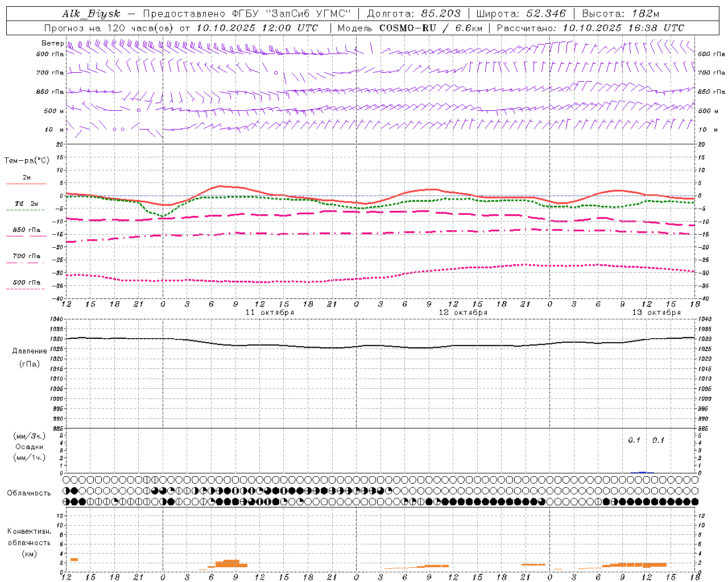728x582 pixels.
Task: Click the '(мм/1ч.)' precipitation unit label
Action: click(x=29, y=458)
